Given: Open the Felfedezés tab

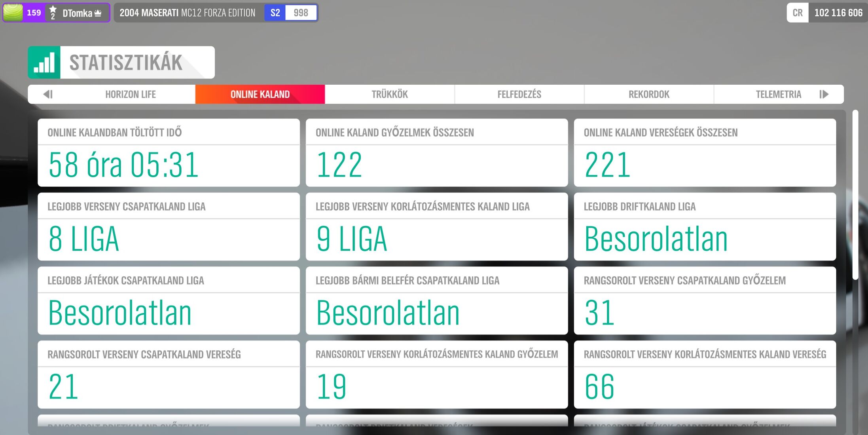Looking at the screenshot, I should coord(519,94).
